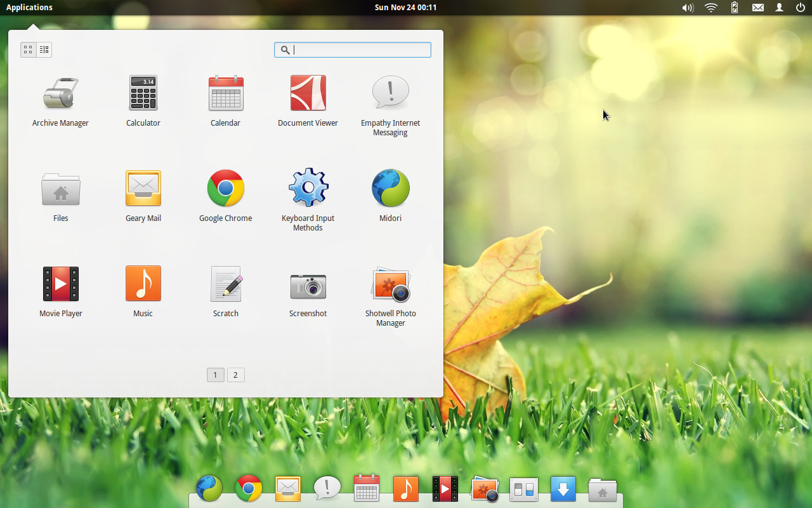
Task: Open Keyboard Input Methods settings
Action: click(x=308, y=187)
